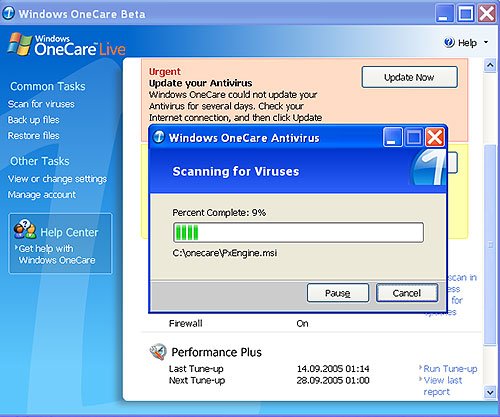The image size is (500, 417).
Task: Scan for viruses from Common Tasks
Action: (x=41, y=104)
